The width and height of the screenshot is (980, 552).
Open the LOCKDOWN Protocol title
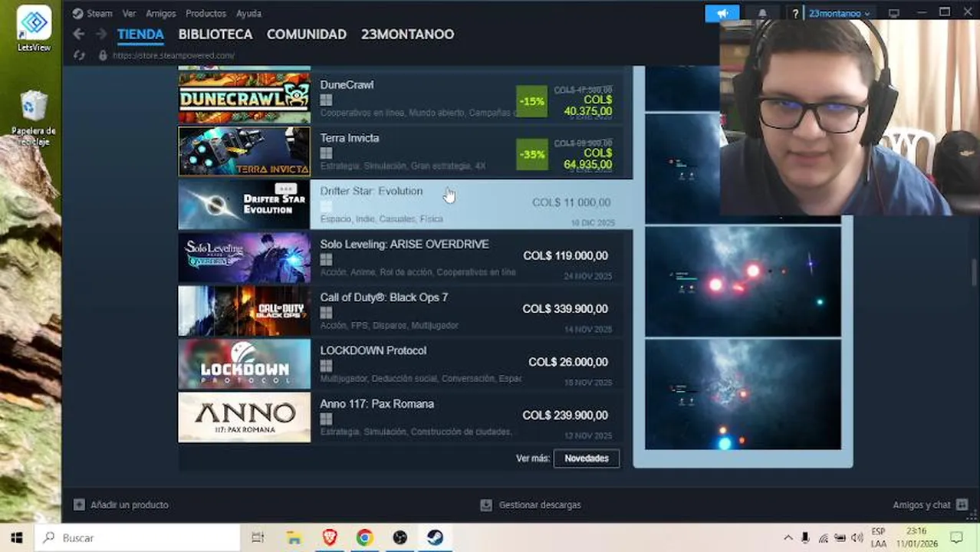click(x=373, y=350)
